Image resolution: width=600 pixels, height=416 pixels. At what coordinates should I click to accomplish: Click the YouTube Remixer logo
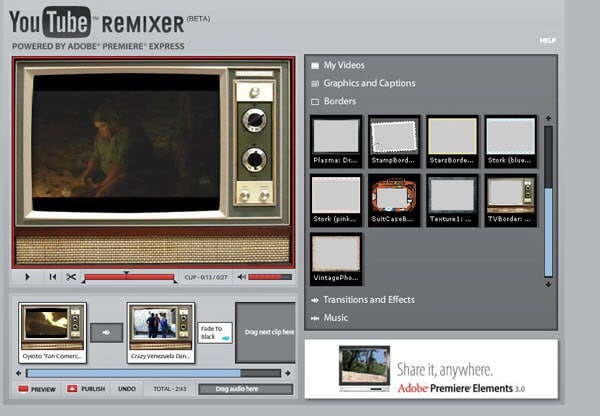109,23
